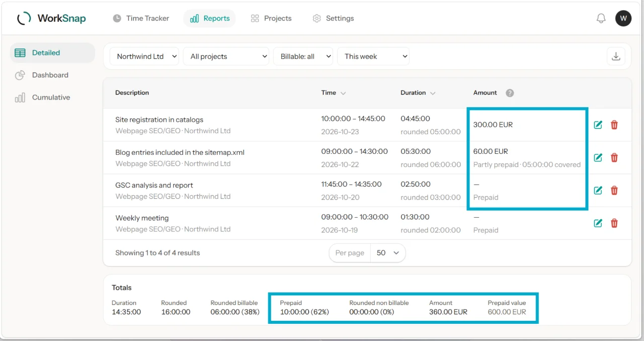The width and height of the screenshot is (644, 341).
Task: Select the GSC analysis and report description
Action: (154, 185)
